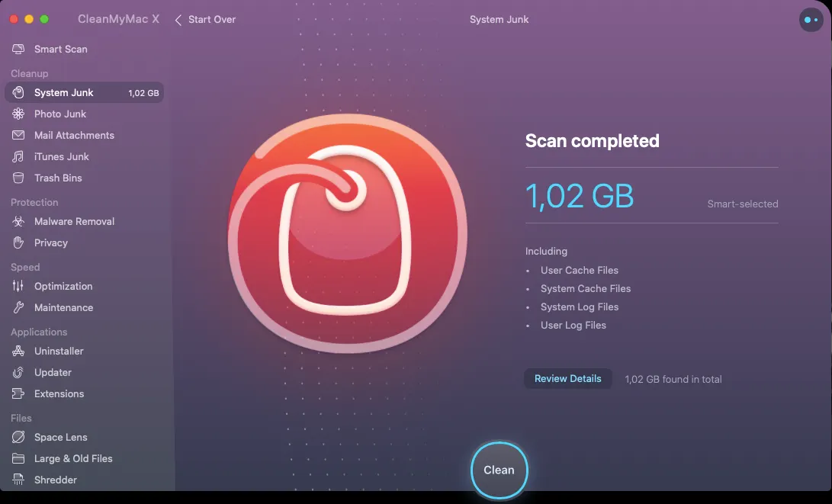Switch to the Updater section
The height and width of the screenshot is (504, 832).
53,372
